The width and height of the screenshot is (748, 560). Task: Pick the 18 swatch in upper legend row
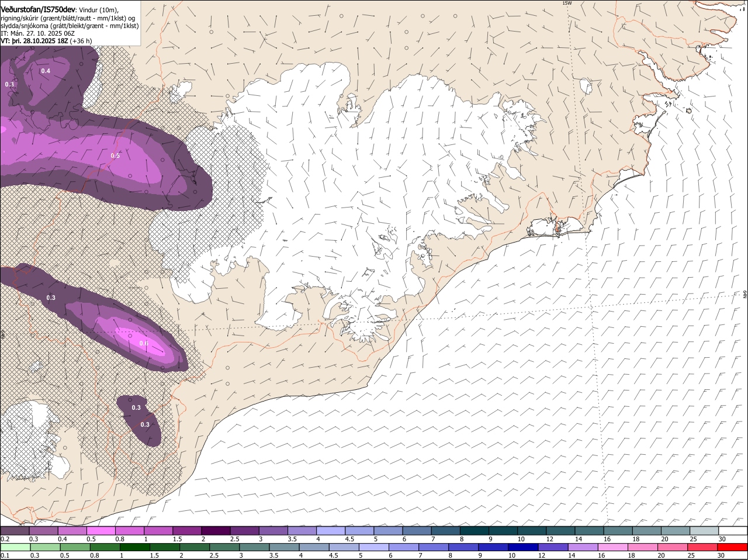pos(646,531)
